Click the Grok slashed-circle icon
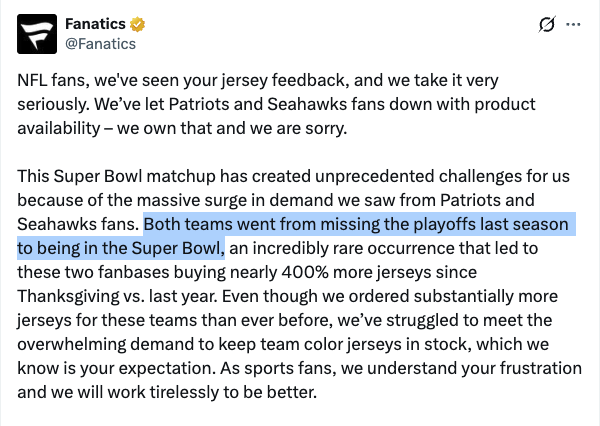600x426 pixels. pos(546,25)
